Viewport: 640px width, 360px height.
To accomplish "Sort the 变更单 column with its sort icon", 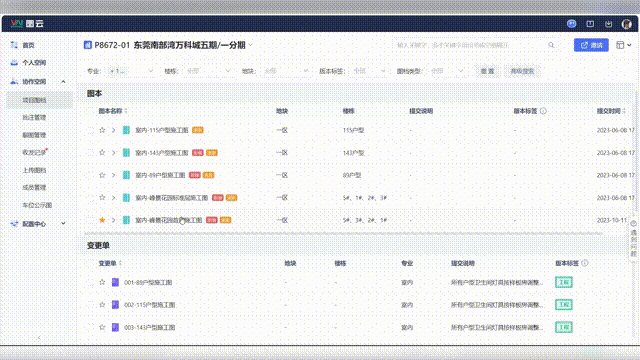I will [x=120, y=263].
